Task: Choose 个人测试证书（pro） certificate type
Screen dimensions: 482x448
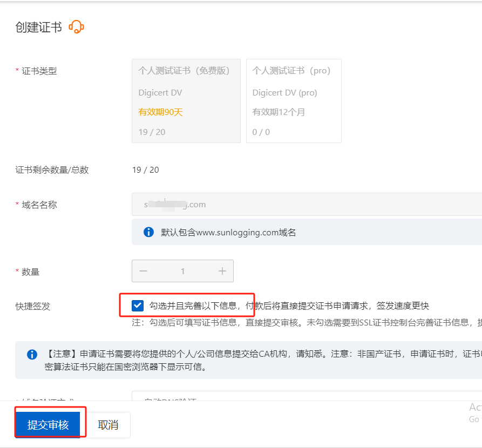Action: click(293, 101)
